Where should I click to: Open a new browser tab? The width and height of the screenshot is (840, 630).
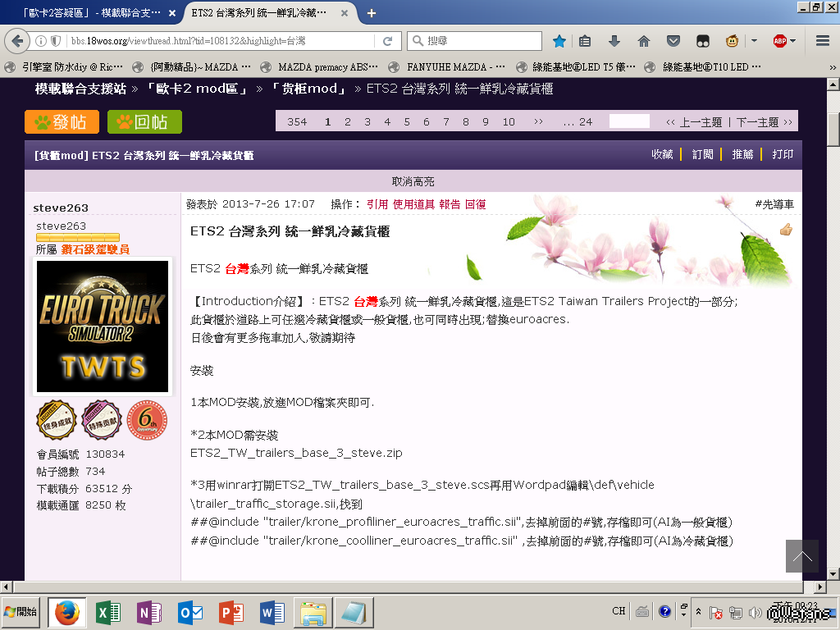tap(372, 13)
